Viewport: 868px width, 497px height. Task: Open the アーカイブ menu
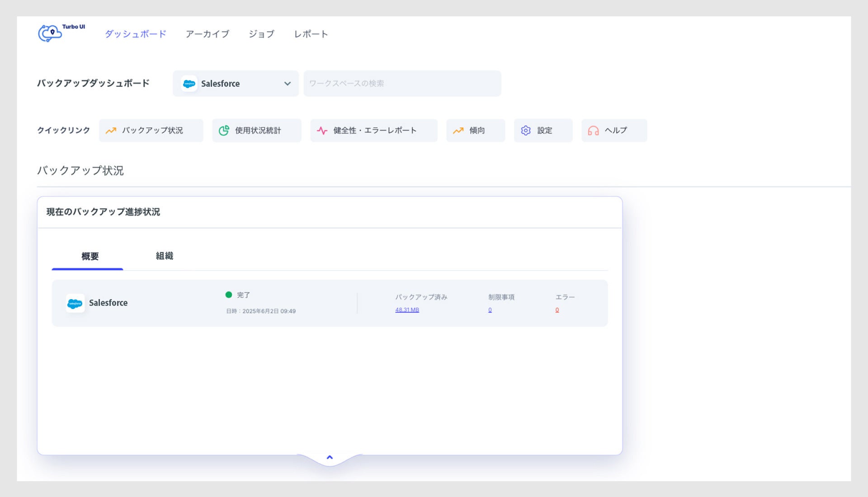coord(208,34)
